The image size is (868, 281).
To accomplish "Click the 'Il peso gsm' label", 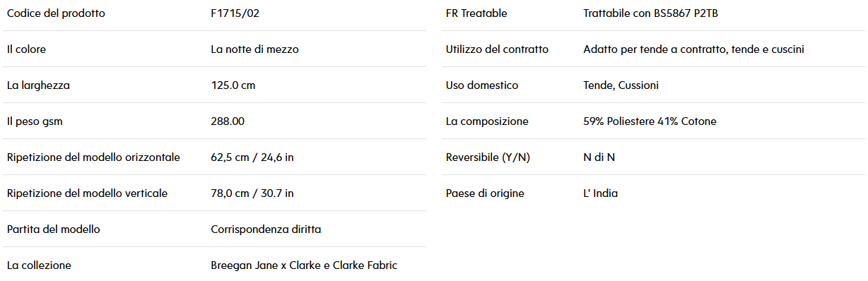I will pos(35,121).
